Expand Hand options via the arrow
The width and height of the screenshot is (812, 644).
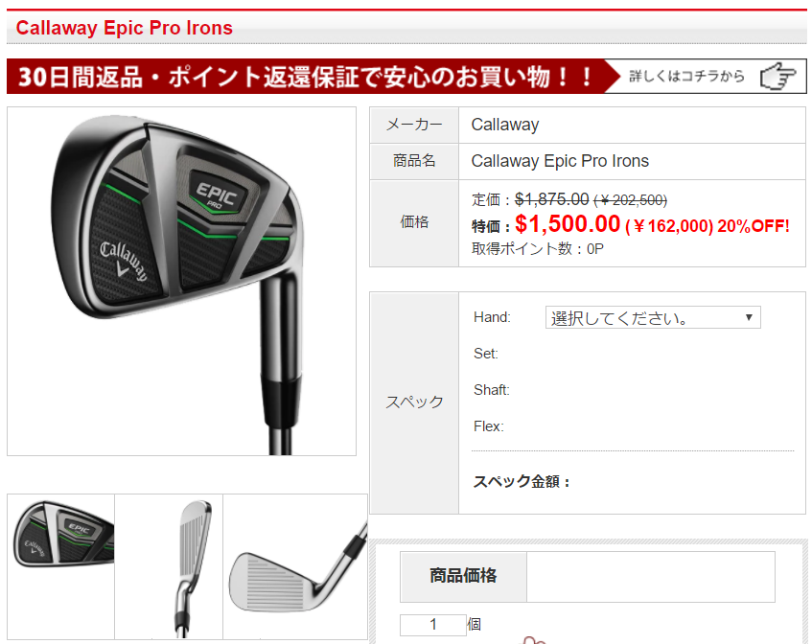749,317
